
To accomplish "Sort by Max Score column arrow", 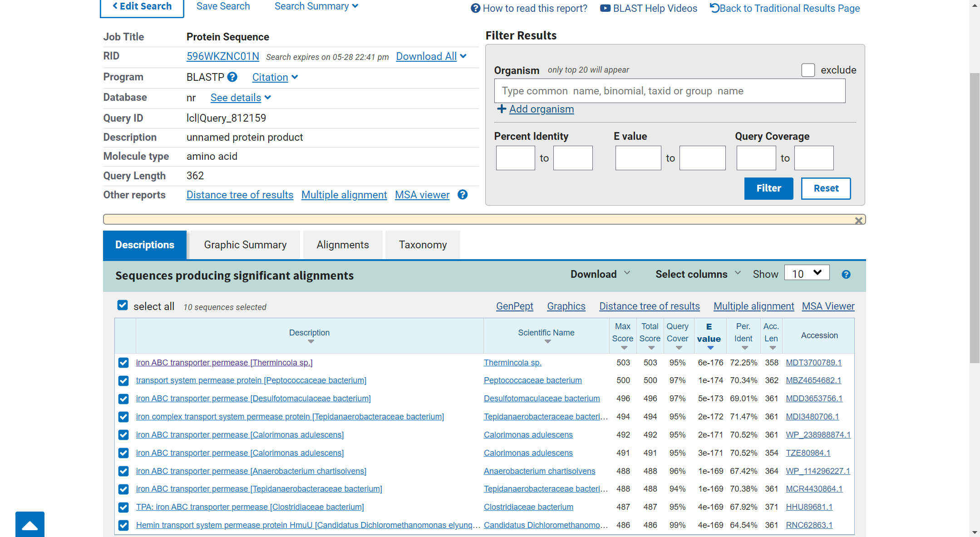I will tap(624, 348).
